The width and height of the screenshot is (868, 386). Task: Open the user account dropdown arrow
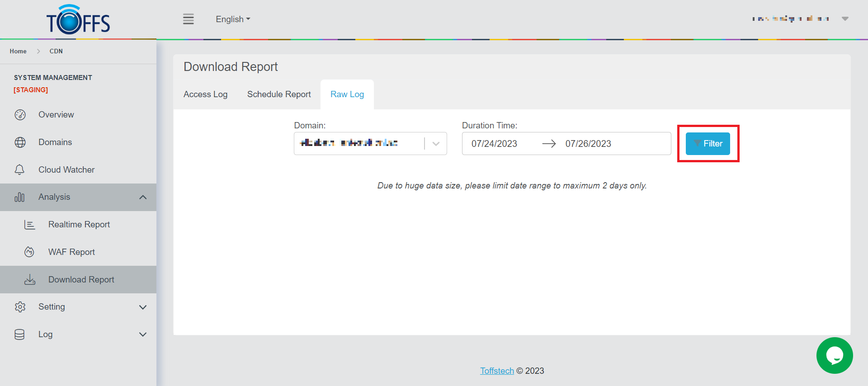(x=844, y=19)
